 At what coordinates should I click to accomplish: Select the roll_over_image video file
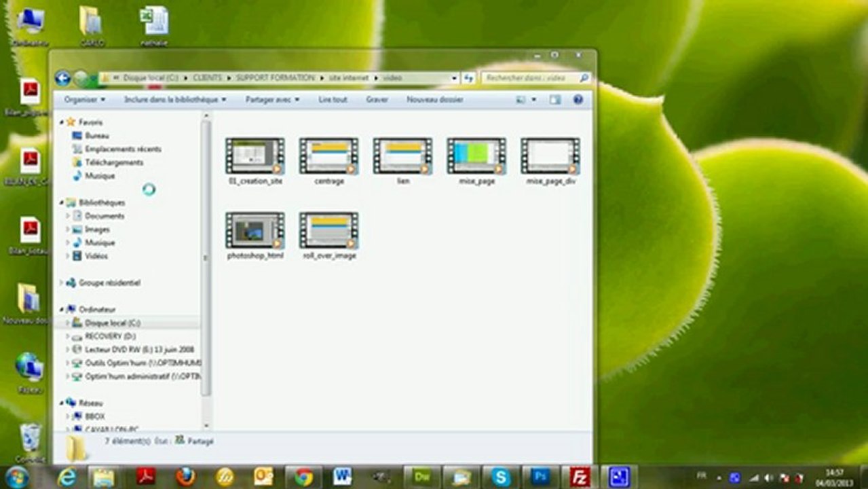329,236
